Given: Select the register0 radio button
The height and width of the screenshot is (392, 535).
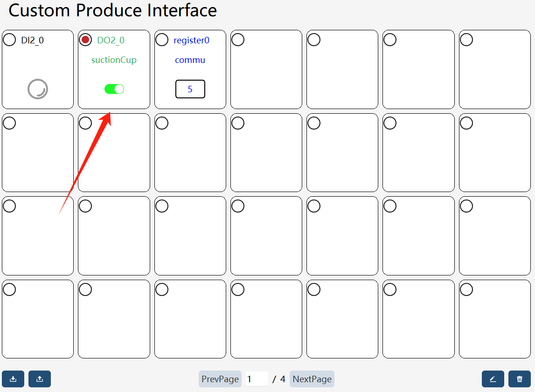Looking at the screenshot, I should point(162,40).
